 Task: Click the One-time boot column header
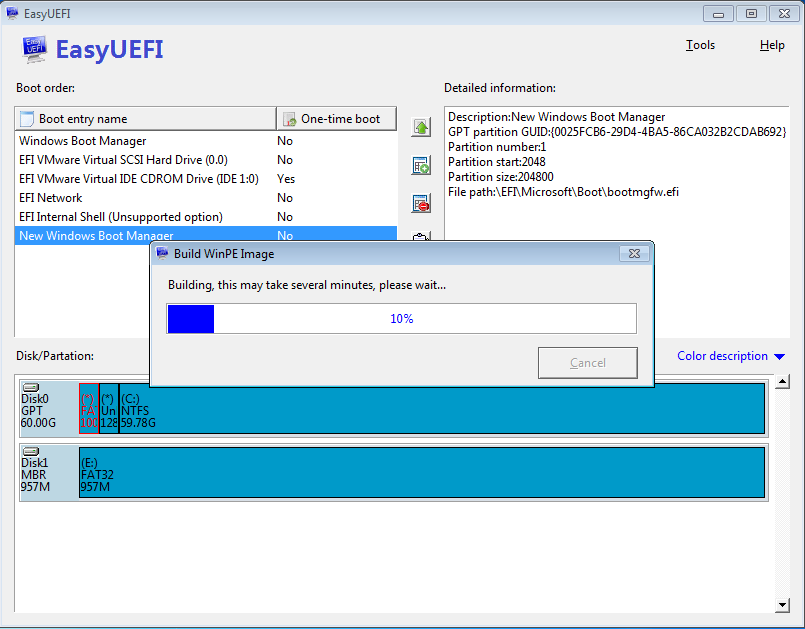click(336, 119)
